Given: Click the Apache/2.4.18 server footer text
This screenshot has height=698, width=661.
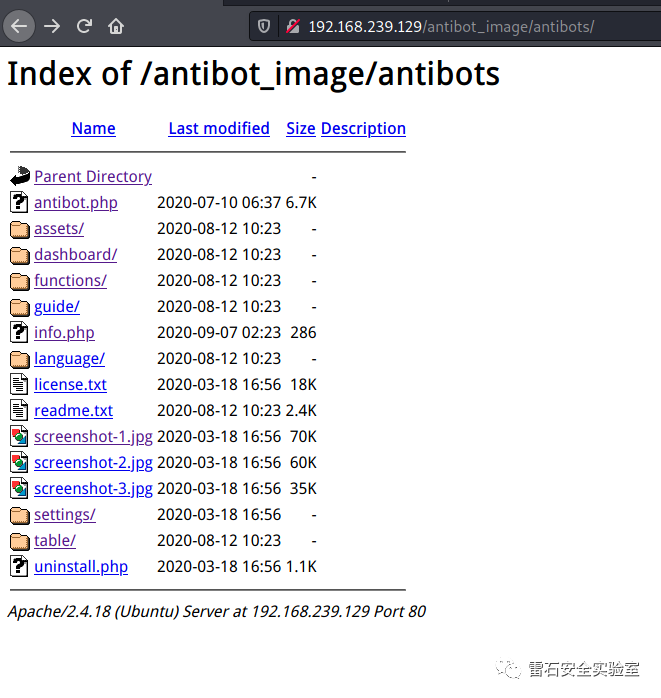Looking at the screenshot, I should (217, 612).
